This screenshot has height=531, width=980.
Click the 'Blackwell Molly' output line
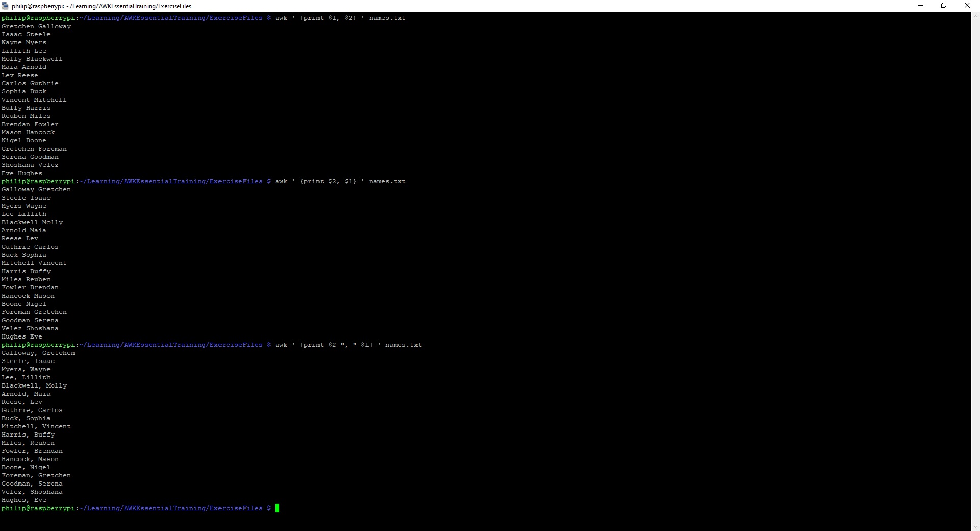point(32,222)
